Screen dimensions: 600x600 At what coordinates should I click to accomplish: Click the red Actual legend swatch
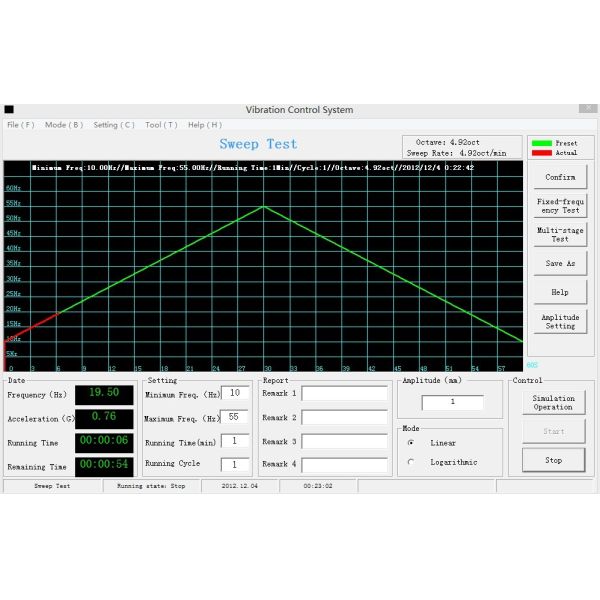[x=541, y=153]
